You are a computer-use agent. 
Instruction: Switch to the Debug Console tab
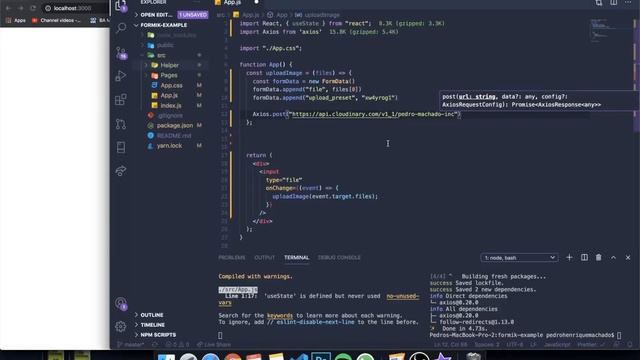pyautogui.click(x=339, y=258)
